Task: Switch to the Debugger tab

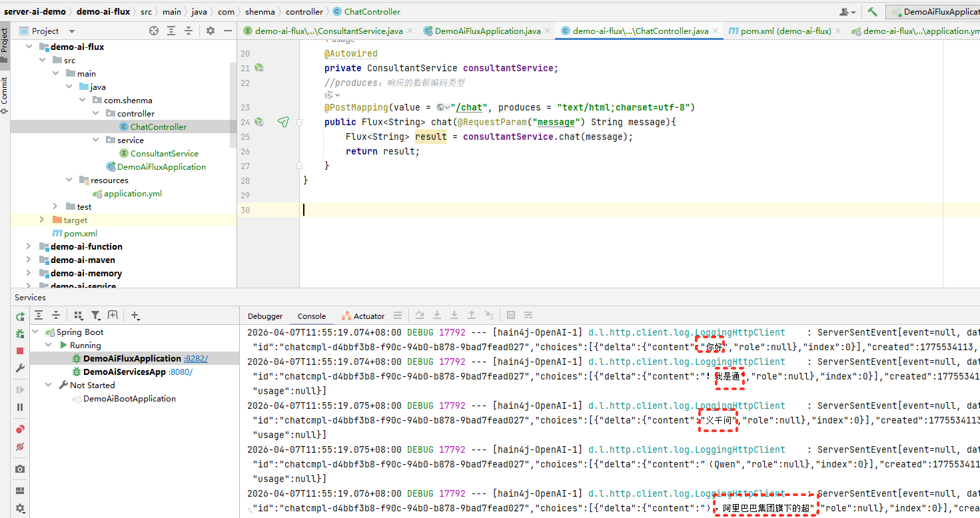Action: (x=265, y=316)
